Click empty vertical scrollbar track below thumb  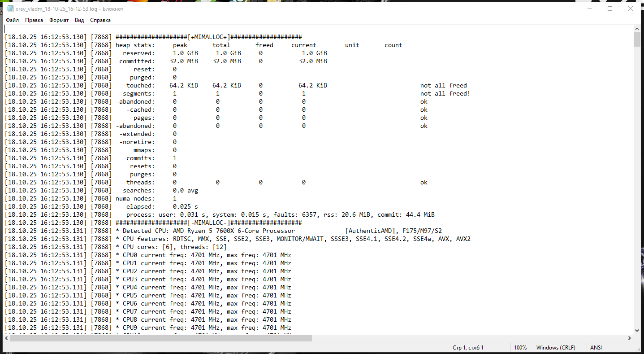tap(637, 186)
